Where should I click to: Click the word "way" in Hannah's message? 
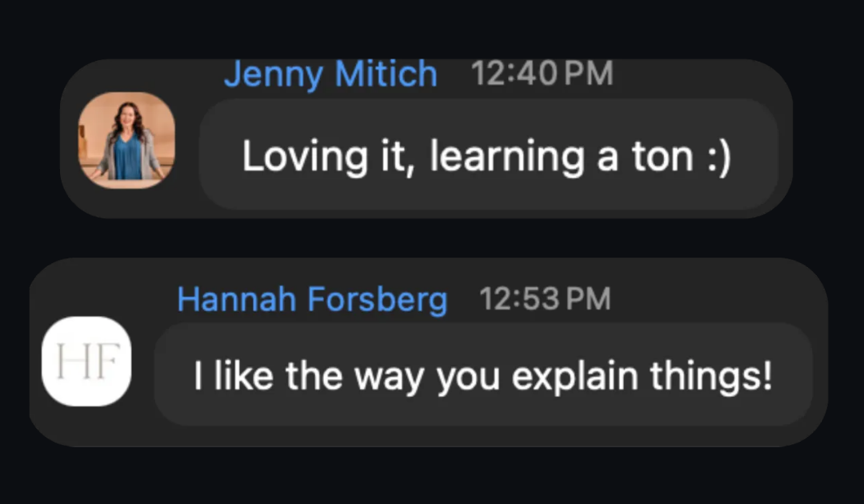[x=389, y=379]
